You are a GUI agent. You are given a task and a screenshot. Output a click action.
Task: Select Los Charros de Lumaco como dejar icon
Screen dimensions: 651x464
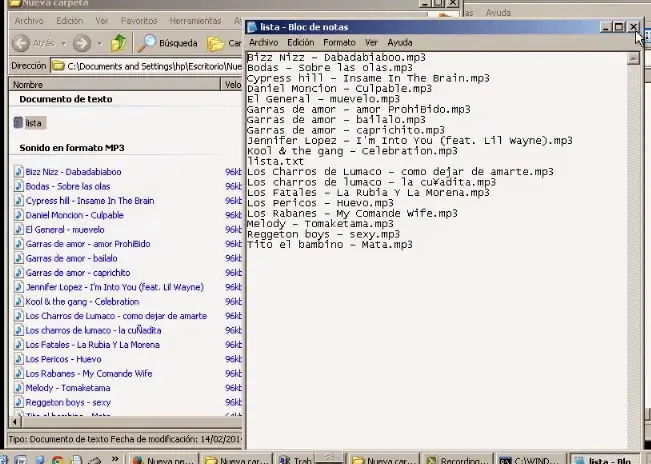point(18,316)
